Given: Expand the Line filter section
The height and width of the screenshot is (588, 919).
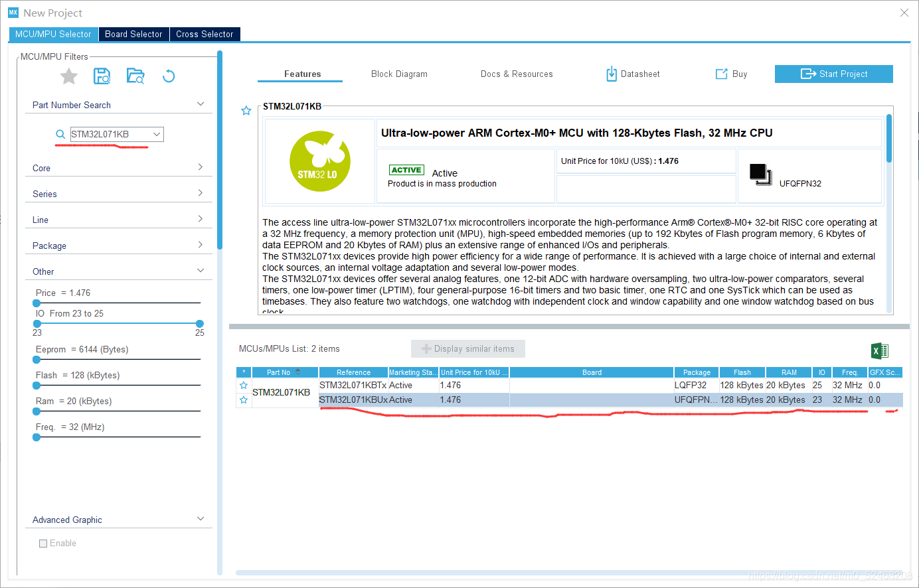Looking at the screenshot, I should [201, 219].
